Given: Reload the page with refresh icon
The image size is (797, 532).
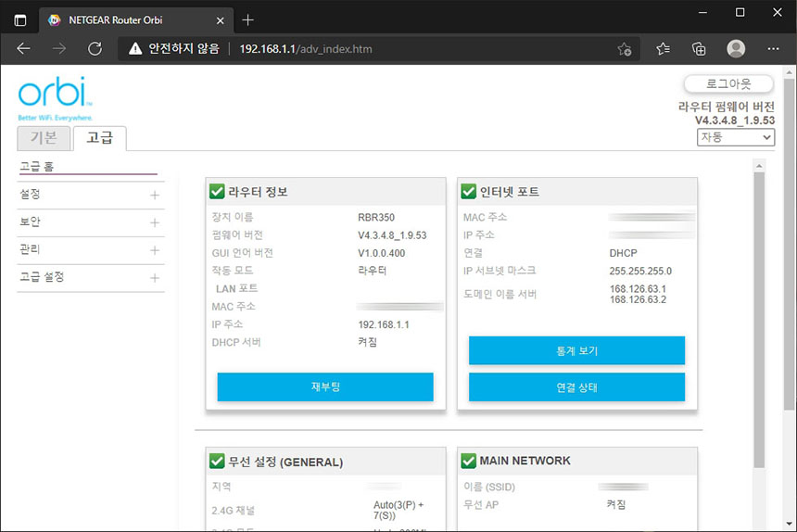Looking at the screenshot, I should [95, 49].
